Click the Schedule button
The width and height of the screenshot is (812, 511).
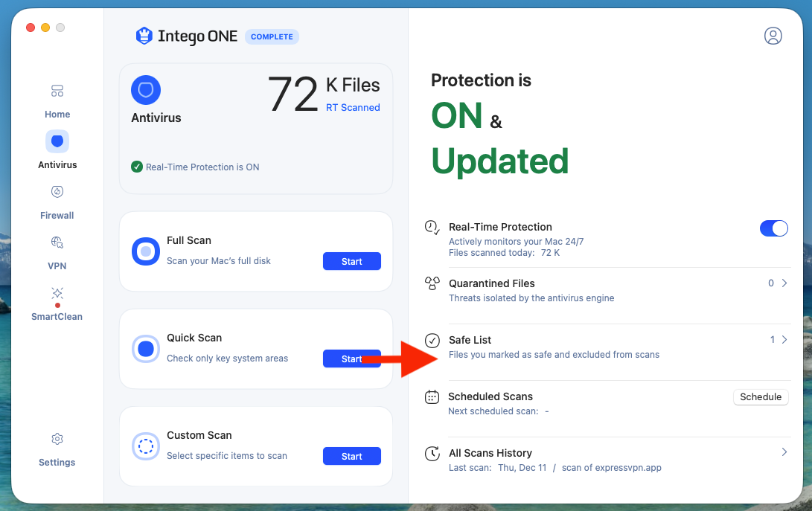coord(761,397)
